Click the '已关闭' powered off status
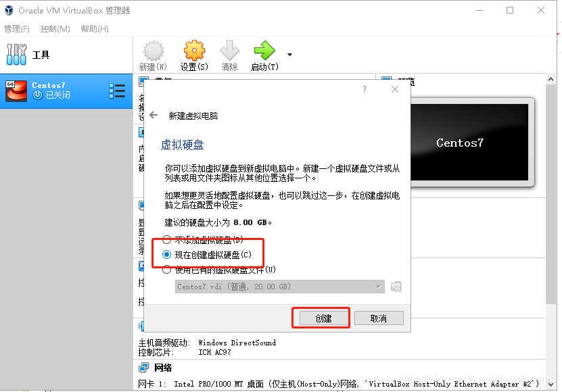 pyautogui.click(x=57, y=95)
